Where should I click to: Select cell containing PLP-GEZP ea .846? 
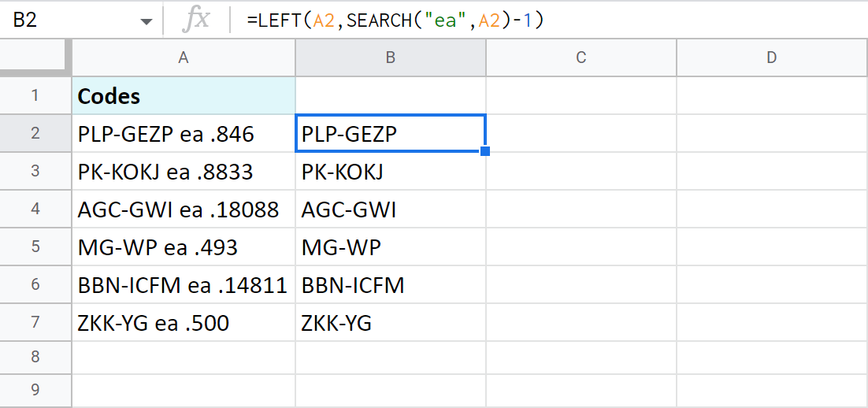tap(184, 134)
